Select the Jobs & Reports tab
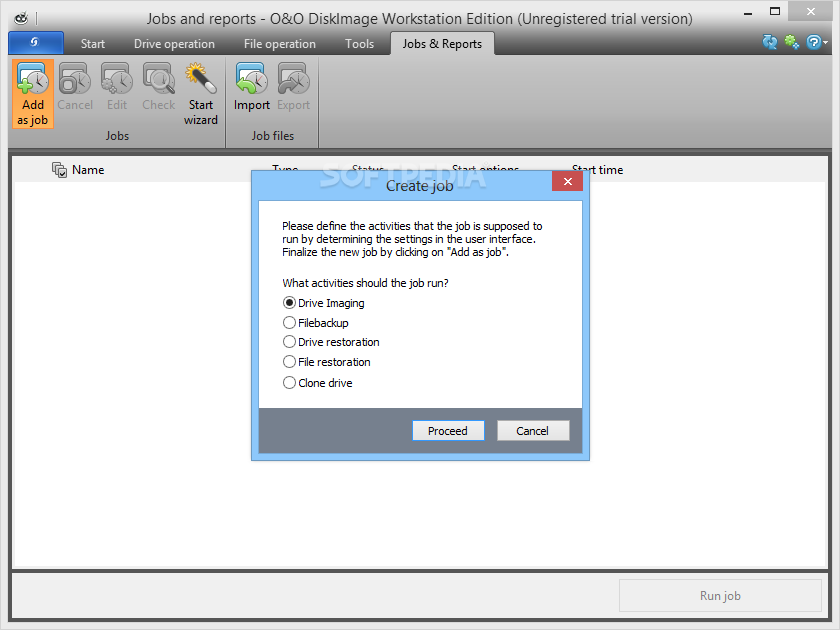 [x=442, y=44]
